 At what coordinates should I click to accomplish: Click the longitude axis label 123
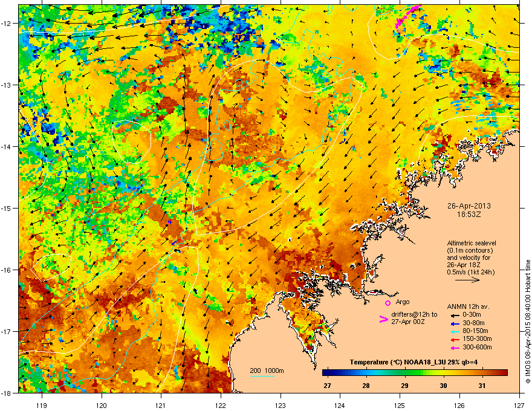tap(281, 405)
